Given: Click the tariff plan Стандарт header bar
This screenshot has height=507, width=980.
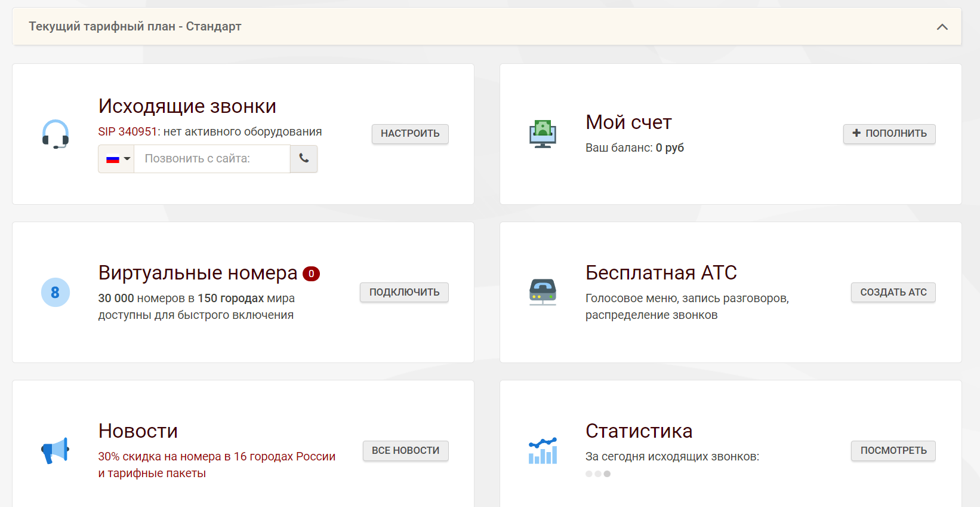Looking at the screenshot, I should [135, 26].
